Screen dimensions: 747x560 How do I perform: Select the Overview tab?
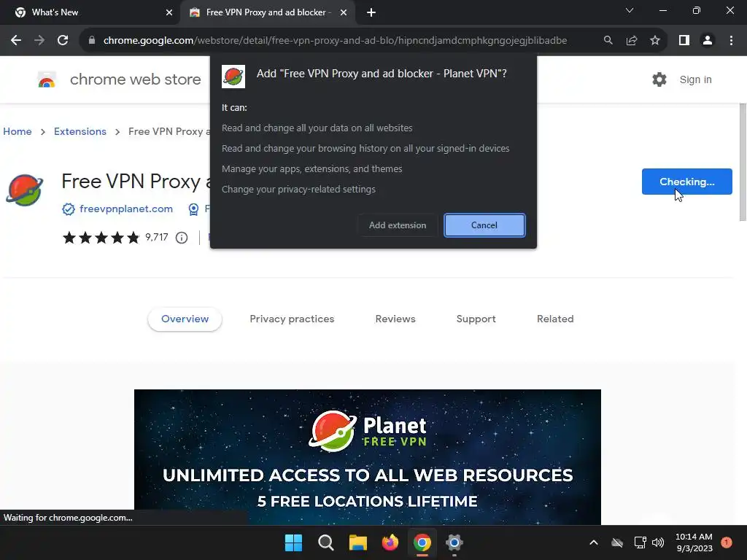click(x=185, y=319)
